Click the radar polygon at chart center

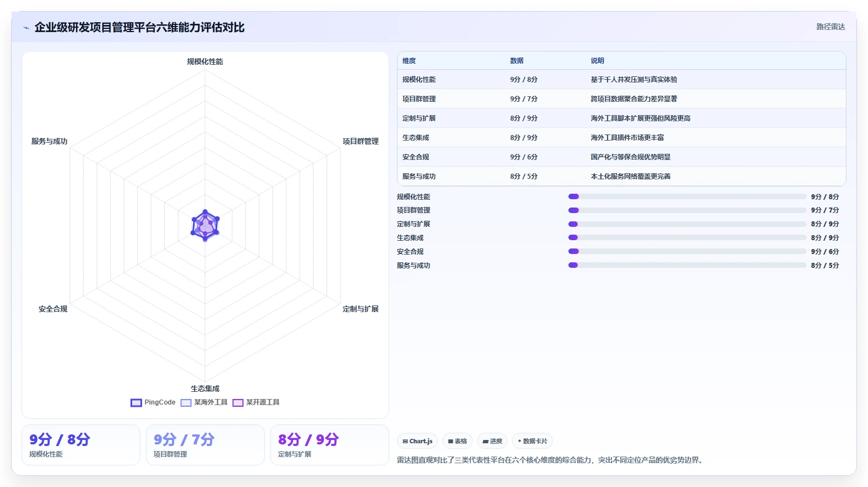click(x=205, y=225)
